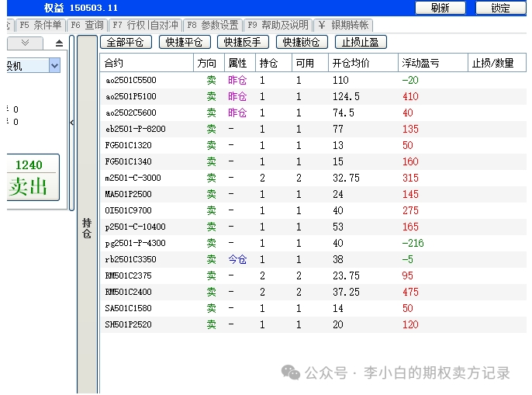Click the double-chevron down button
532x395 pixels.
25,43
